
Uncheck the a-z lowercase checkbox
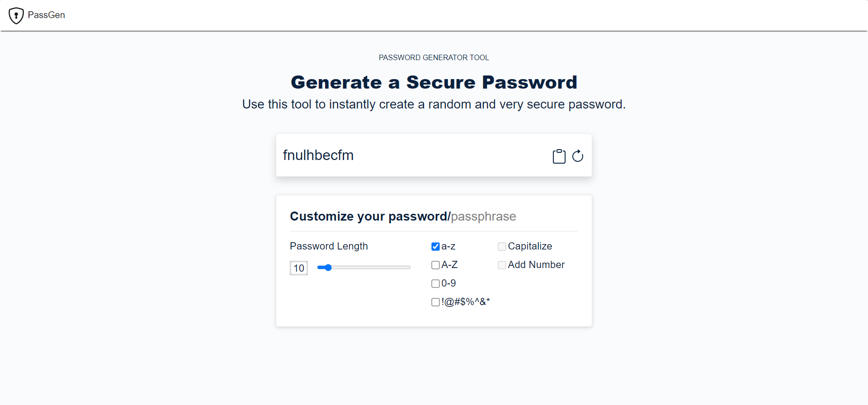tap(435, 246)
